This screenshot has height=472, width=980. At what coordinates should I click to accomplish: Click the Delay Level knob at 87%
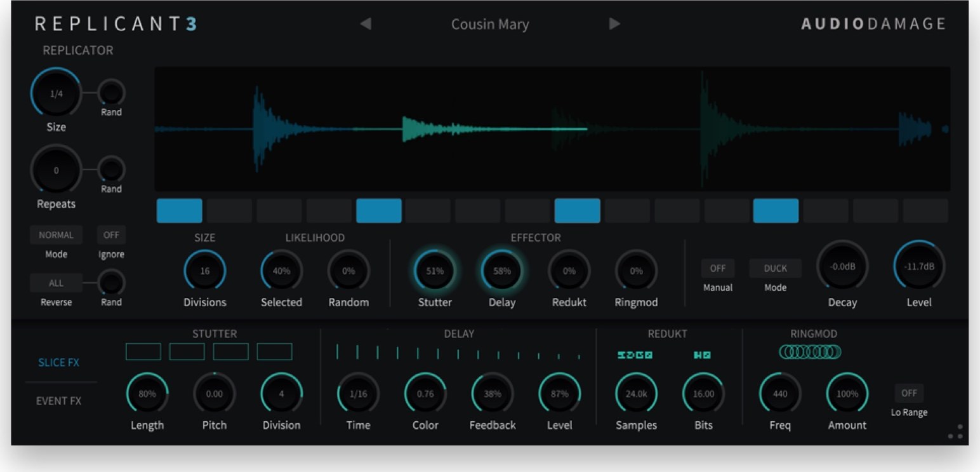coord(560,394)
